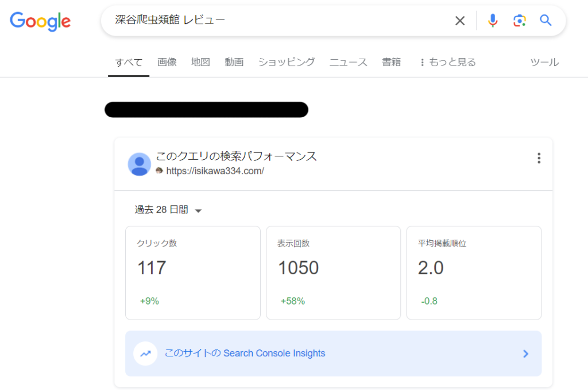Screen dimensions: 588x392
Task: Click the 平均掲載順位 card showing 2.0
Action: point(474,273)
